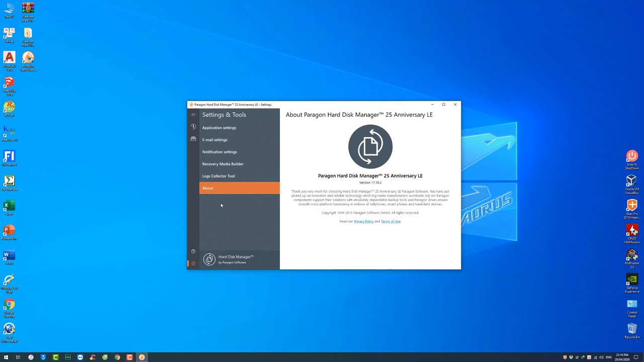
Task: Open the Privacy Policy link
Action: pyautogui.click(x=363, y=221)
